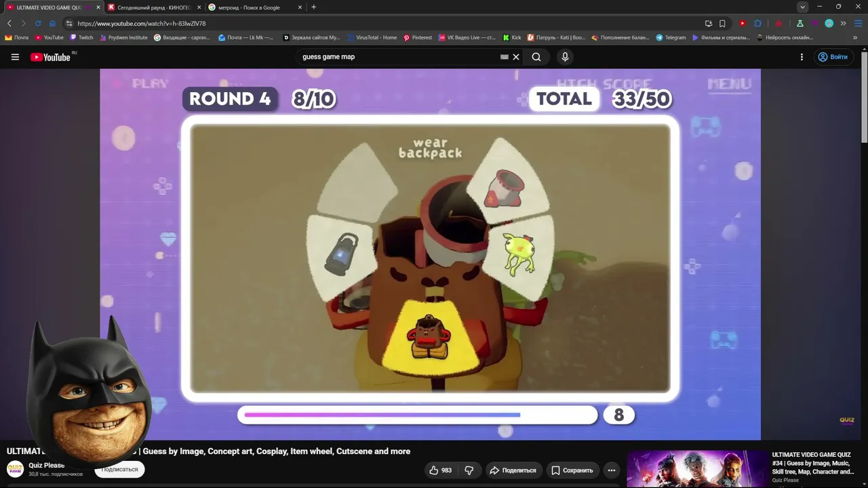Open the green flask experiments icon
Image resolution: width=868 pixels, height=488 pixels.
[800, 23]
